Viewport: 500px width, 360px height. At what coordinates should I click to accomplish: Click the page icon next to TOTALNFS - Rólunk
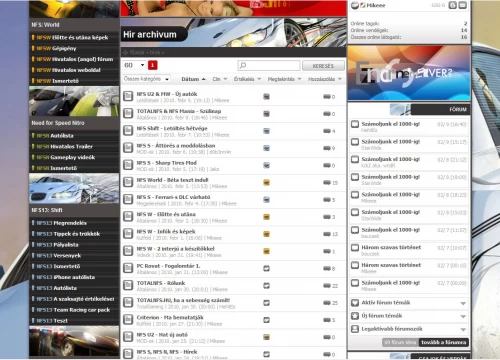click(128, 285)
